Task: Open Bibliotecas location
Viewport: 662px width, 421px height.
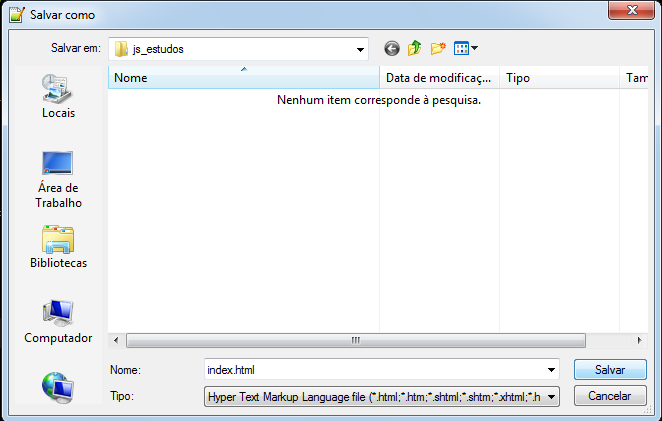Action: (58, 247)
